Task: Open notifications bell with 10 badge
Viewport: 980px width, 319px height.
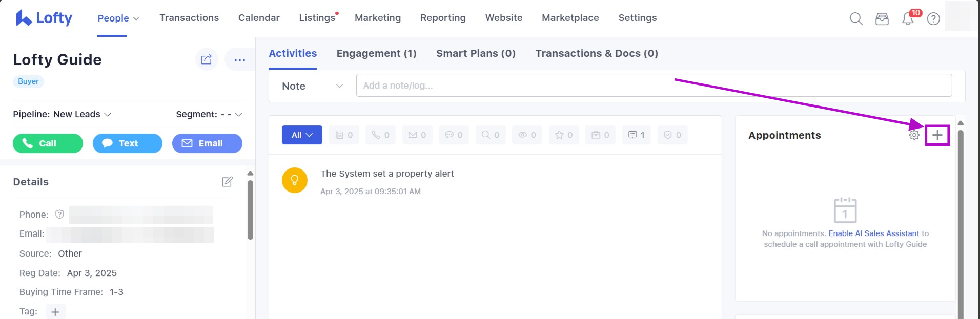Action: 908,19
